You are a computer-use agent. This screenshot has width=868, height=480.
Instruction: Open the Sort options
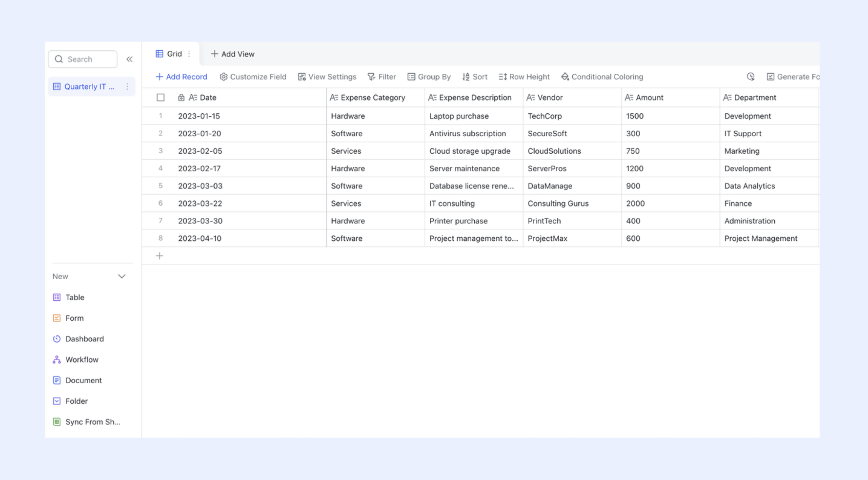(x=475, y=77)
